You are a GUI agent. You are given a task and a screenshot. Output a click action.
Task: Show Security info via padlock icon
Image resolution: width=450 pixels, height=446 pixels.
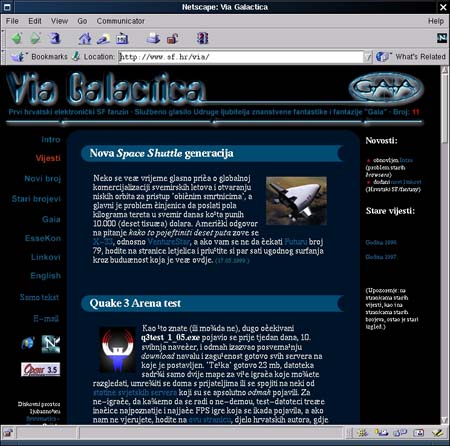[x=172, y=39]
